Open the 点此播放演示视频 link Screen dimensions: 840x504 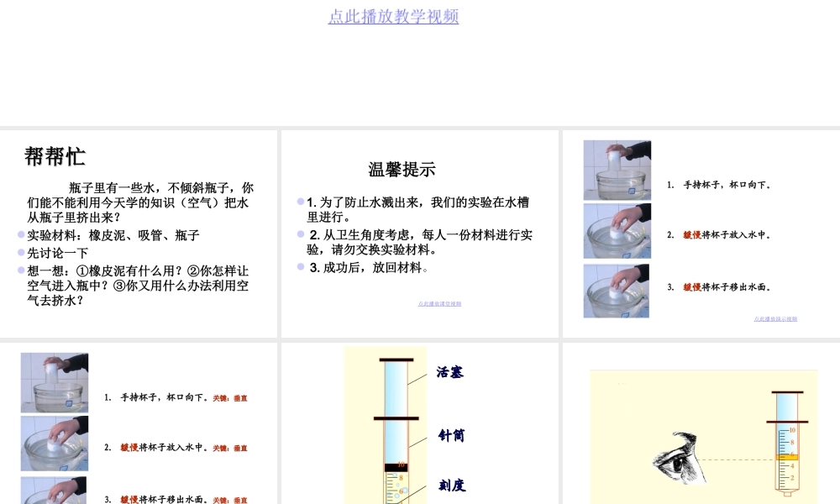click(775, 319)
